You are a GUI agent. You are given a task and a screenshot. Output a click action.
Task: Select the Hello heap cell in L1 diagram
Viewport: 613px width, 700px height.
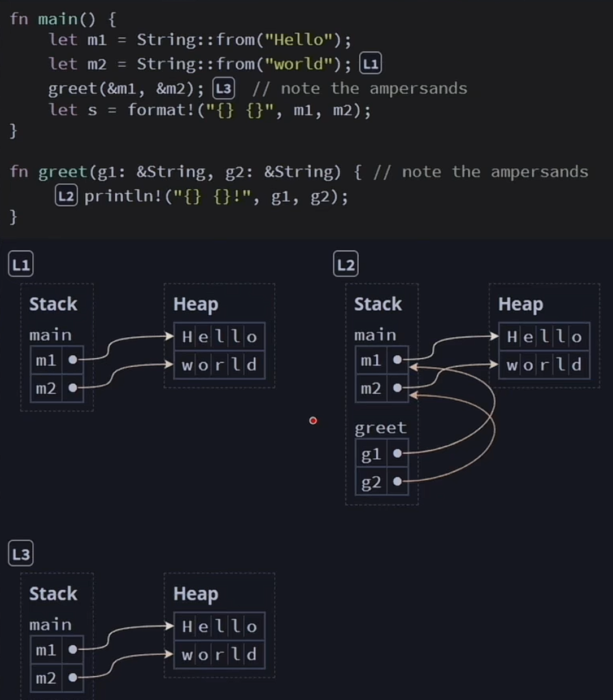(219, 337)
